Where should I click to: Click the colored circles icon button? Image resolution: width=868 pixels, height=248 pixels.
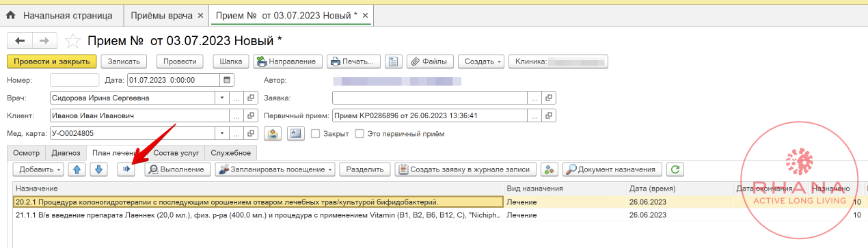tap(549, 169)
